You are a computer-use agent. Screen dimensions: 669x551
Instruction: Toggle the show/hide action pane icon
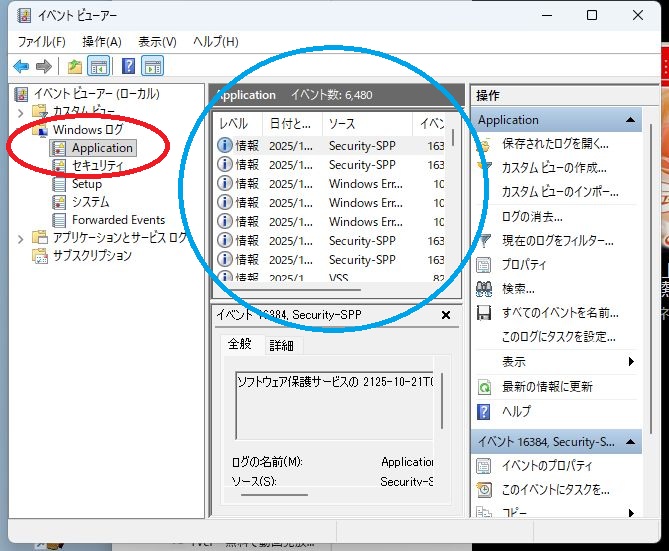click(153, 66)
